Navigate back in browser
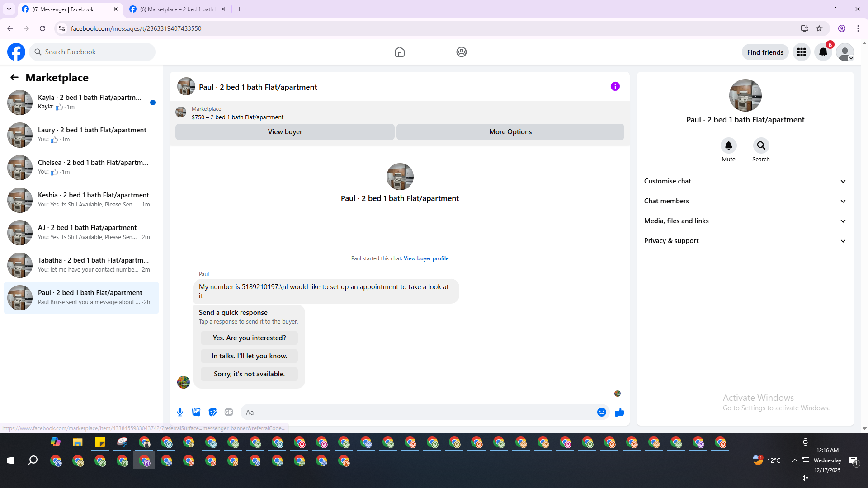This screenshot has height=488, width=868. [x=10, y=28]
